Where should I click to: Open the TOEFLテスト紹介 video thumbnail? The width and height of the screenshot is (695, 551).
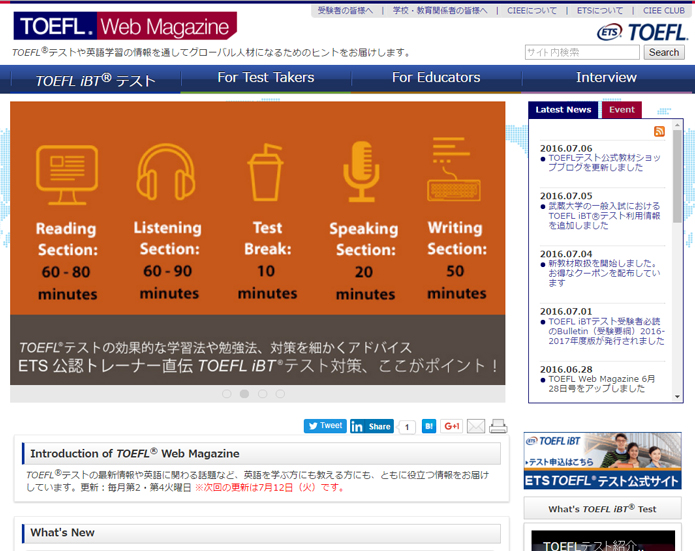[603, 540]
